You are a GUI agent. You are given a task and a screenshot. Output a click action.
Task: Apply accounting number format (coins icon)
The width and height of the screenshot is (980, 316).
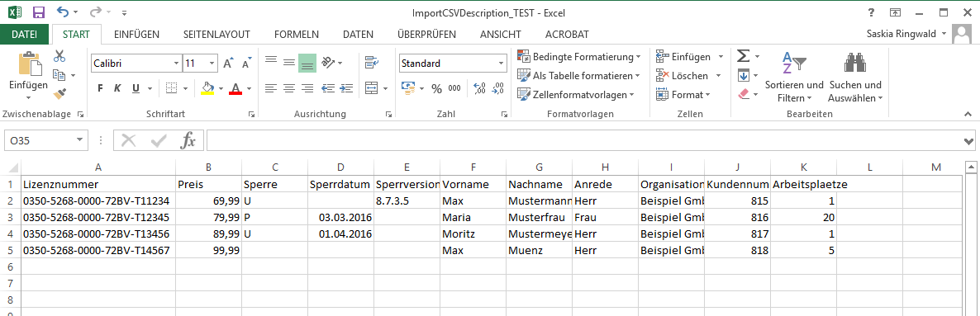coord(408,88)
